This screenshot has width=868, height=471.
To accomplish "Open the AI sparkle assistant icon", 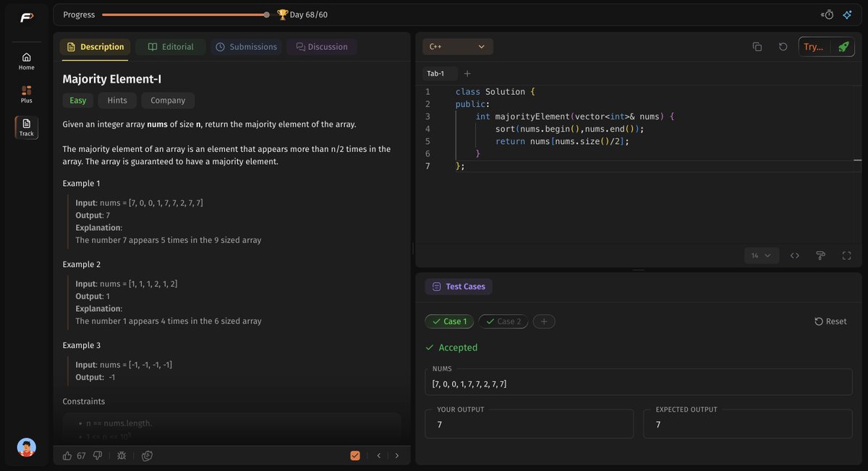I will (847, 14).
